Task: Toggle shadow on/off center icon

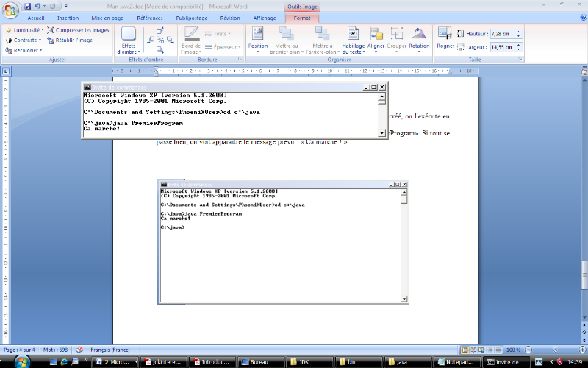Action: pyautogui.click(x=160, y=40)
